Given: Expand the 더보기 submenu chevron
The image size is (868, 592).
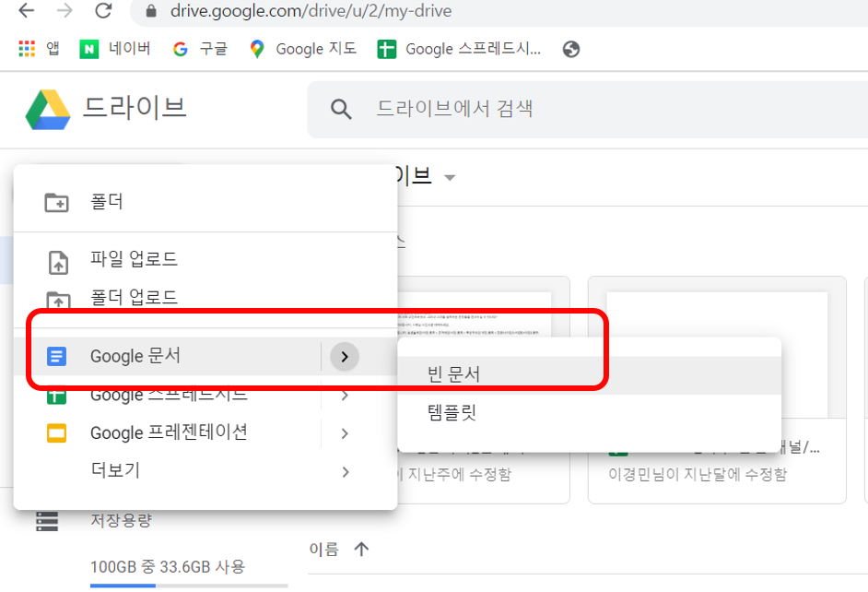Looking at the screenshot, I should (x=346, y=472).
